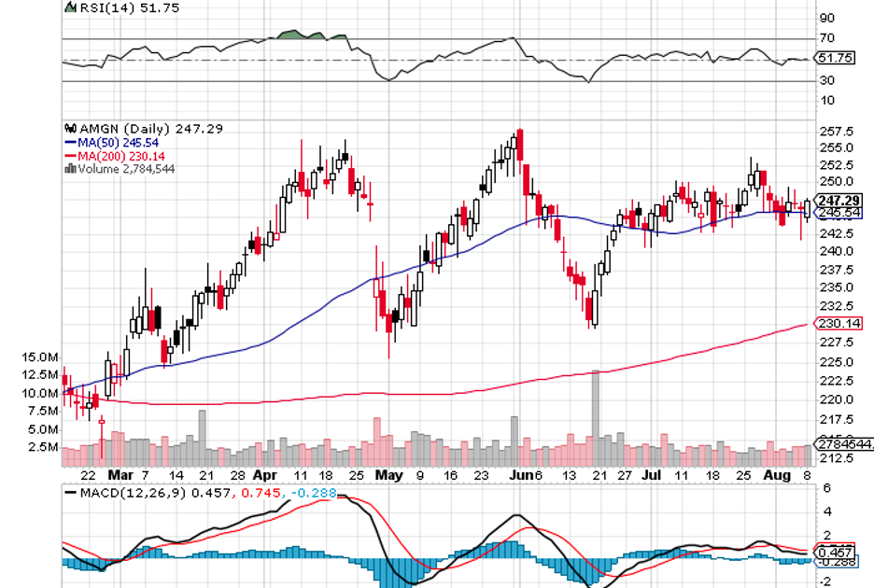Select the Mar date label on time axis
Screen dimensions: 874x588
pyautogui.click(x=118, y=475)
